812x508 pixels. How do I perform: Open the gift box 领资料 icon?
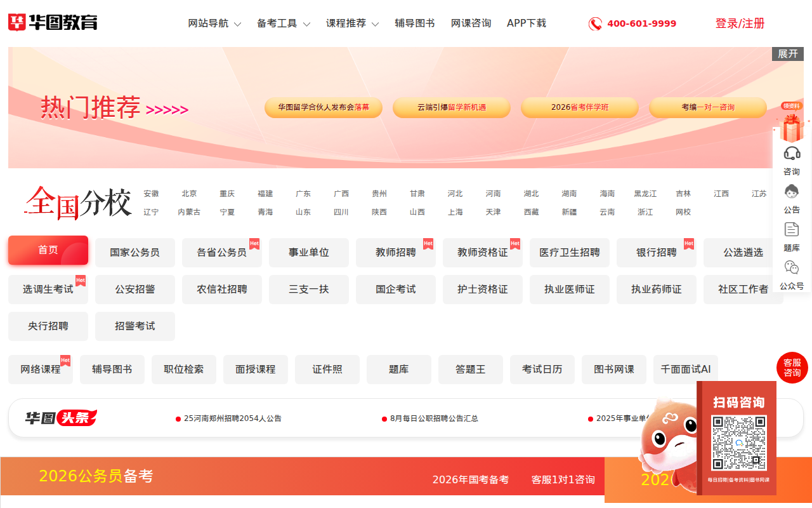[792, 123]
